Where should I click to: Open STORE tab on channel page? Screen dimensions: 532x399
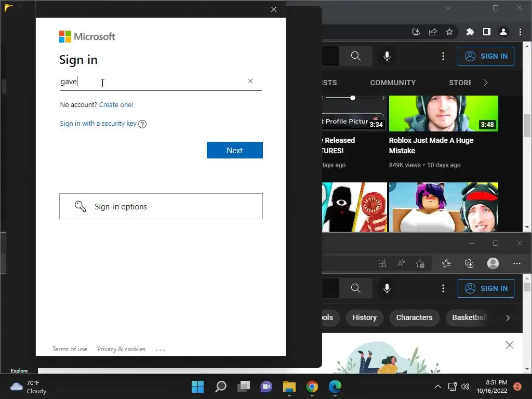(460, 83)
